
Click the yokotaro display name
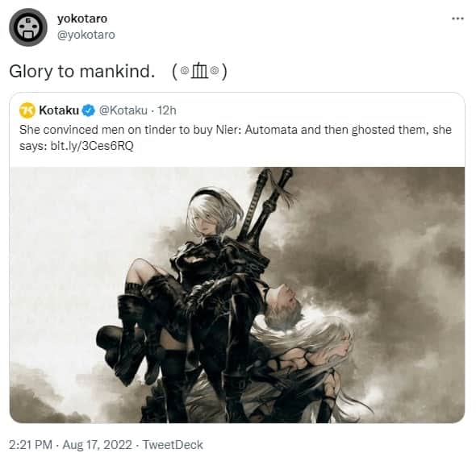click(x=82, y=19)
